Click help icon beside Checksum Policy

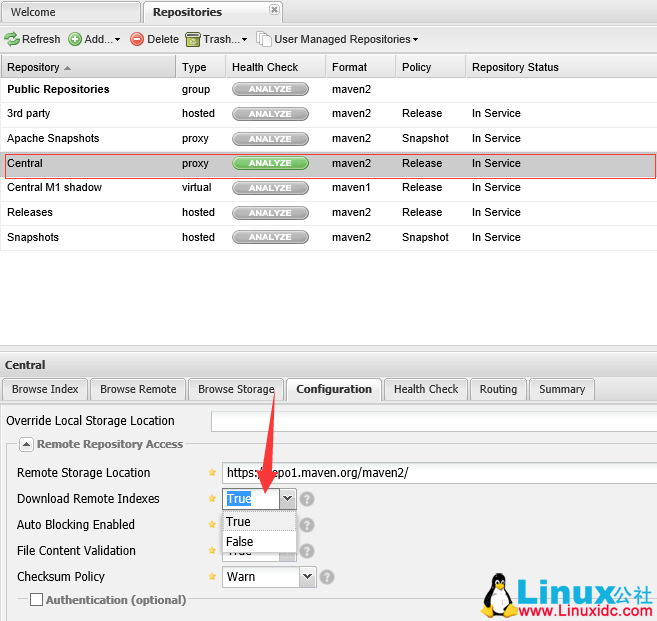pyautogui.click(x=327, y=577)
